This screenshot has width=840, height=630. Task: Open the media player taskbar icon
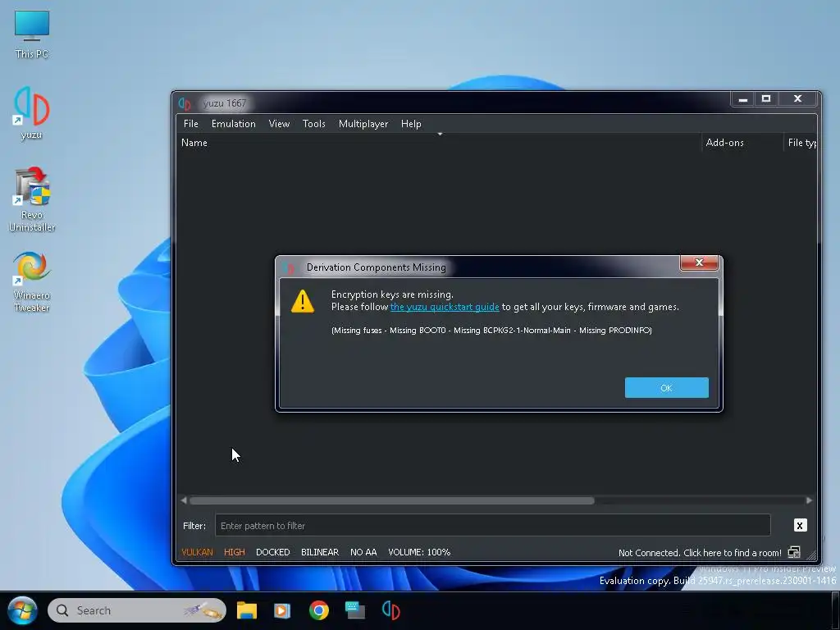pos(282,610)
